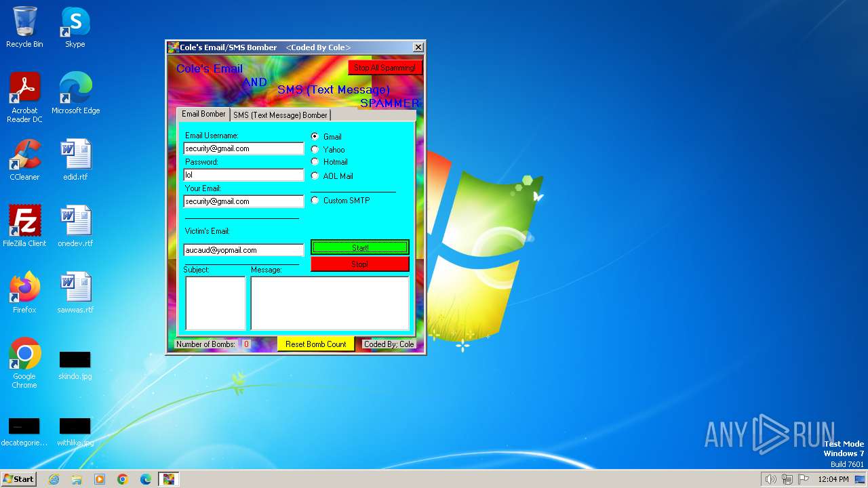This screenshot has width=868, height=488.
Task: Select the Hotmail radio button
Action: pos(315,162)
